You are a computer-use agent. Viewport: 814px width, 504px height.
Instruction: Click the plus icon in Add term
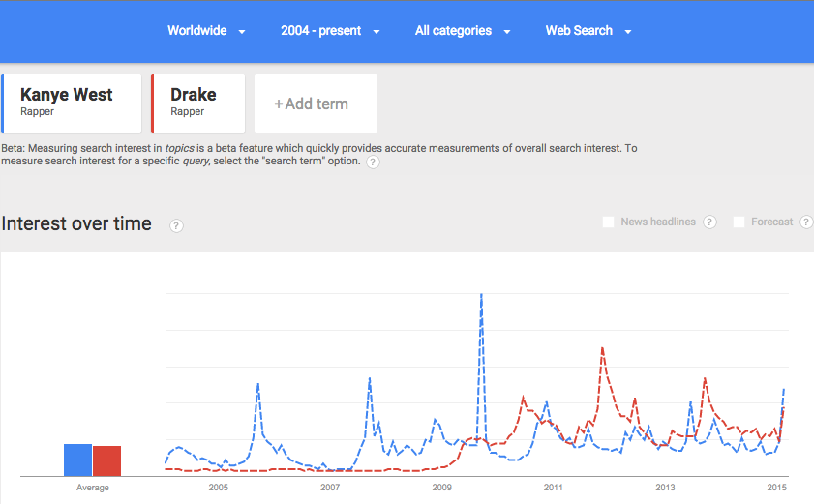[278, 104]
